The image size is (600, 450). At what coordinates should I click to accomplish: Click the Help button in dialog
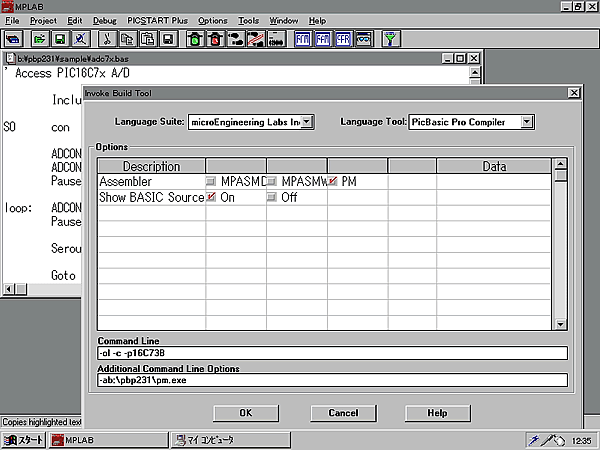437,413
